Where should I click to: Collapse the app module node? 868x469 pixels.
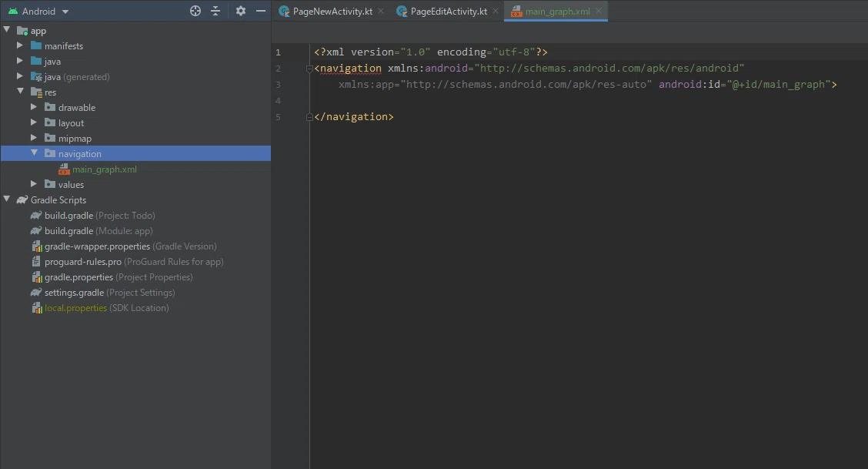click(7, 30)
